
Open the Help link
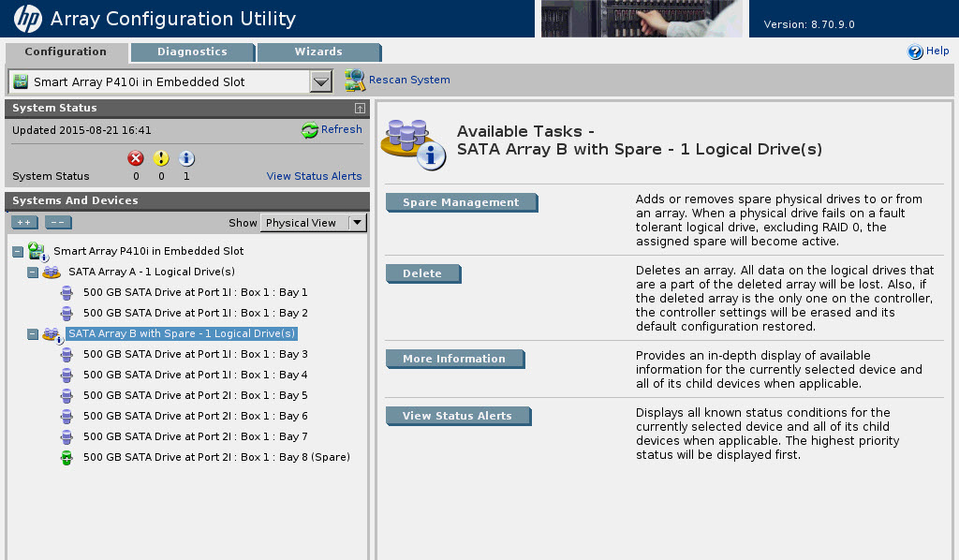coord(937,52)
